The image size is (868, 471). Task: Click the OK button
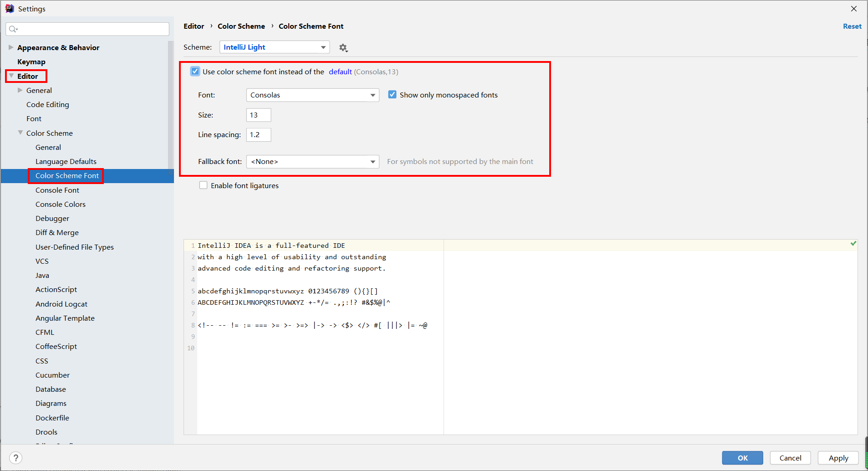coord(743,458)
